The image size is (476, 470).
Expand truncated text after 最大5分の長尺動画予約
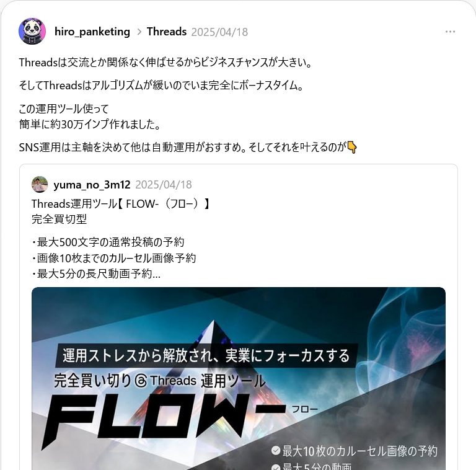point(156,274)
